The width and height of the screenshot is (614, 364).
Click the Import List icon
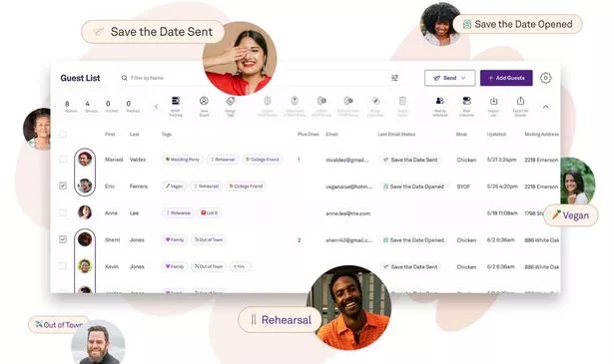click(x=493, y=106)
